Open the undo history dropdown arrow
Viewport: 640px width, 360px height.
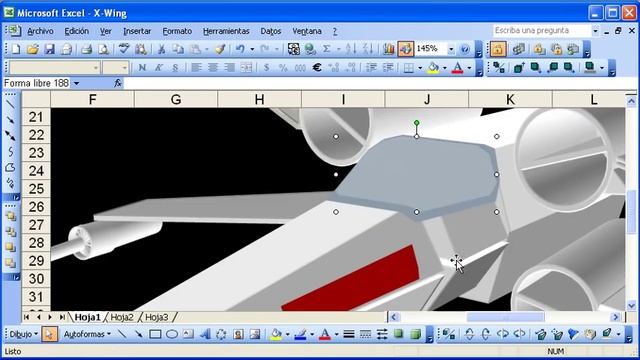pos(252,49)
